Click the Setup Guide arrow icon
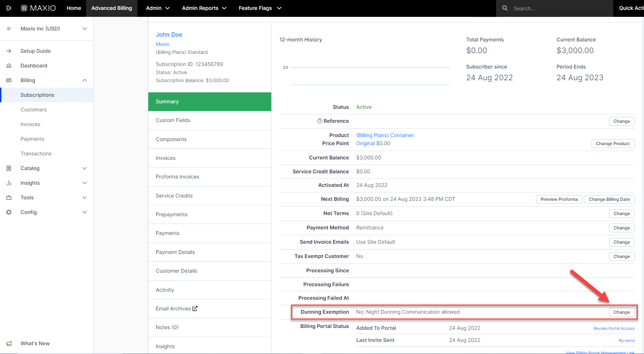This screenshot has width=644, height=354. 9,51
